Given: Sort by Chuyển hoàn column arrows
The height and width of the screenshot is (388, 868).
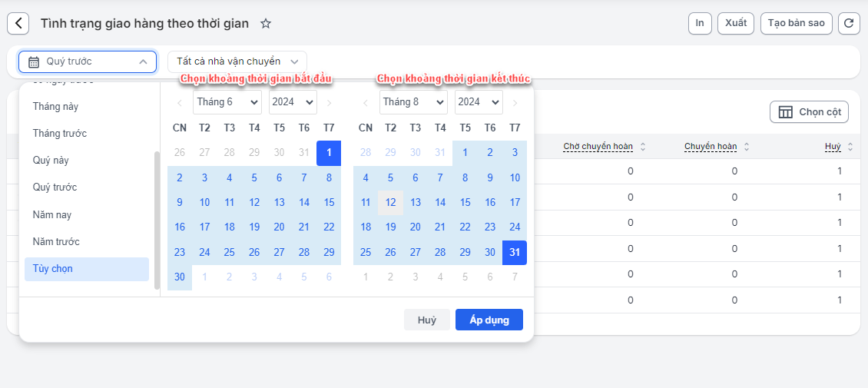Looking at the screenshot, I should (747, 147).
